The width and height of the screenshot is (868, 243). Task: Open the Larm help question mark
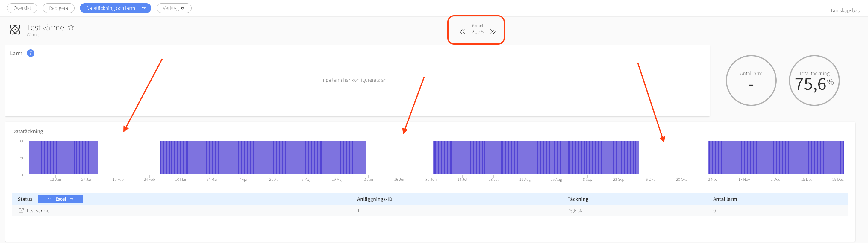pyautogui.click(x=31, y=53)
